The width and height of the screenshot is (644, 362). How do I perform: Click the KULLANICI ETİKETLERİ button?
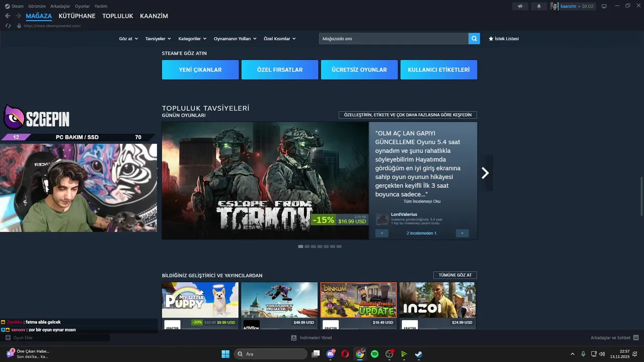tap(439, 70)
